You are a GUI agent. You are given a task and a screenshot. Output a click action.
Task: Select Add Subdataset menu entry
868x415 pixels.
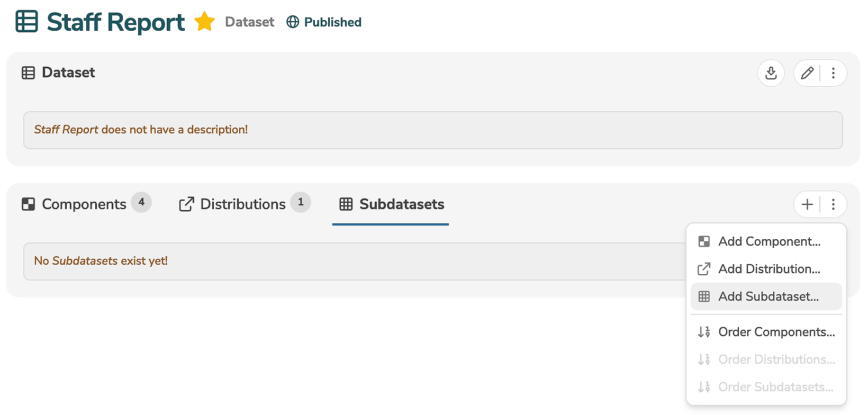(768, 296)
